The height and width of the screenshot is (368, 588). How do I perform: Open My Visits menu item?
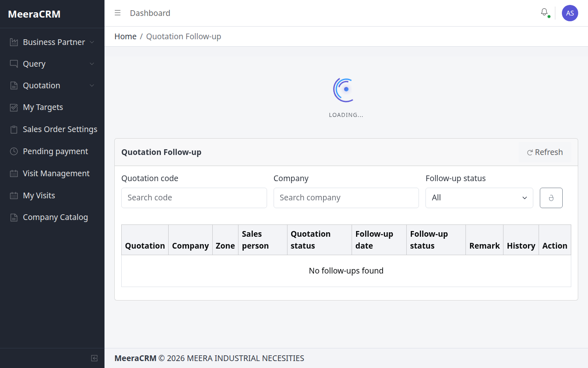(52, 195)
